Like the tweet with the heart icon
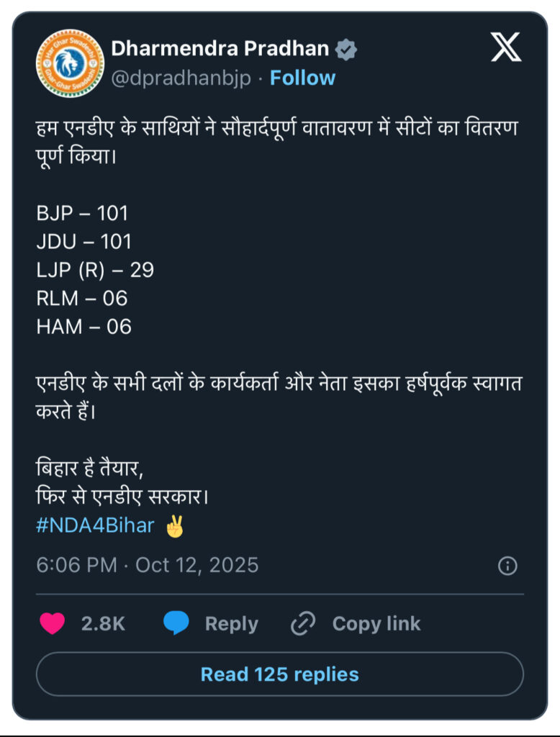Viewport: 560px width, 737px height. pos(52,623)
